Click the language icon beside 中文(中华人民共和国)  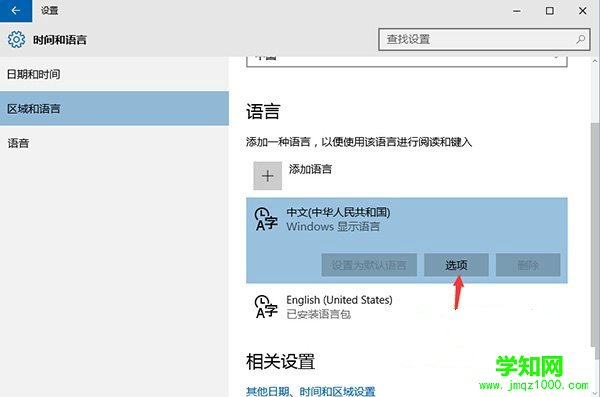[266, 219]
